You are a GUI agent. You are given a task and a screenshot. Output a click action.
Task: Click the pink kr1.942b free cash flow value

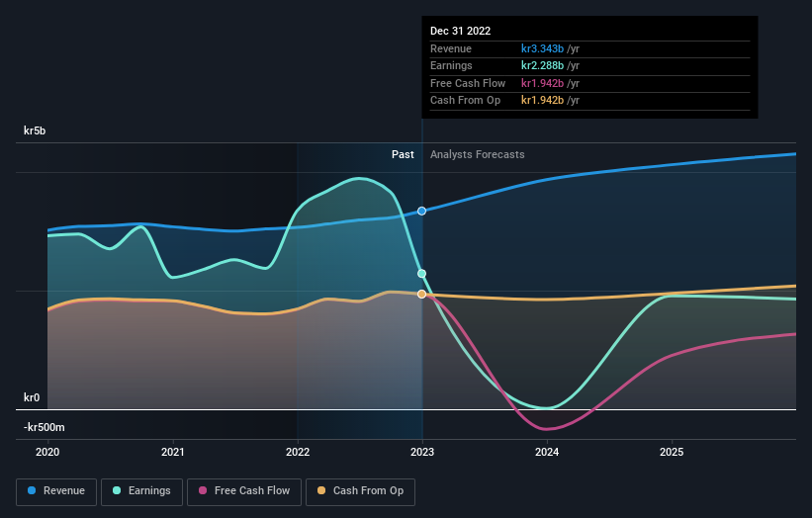pos(542,83)
